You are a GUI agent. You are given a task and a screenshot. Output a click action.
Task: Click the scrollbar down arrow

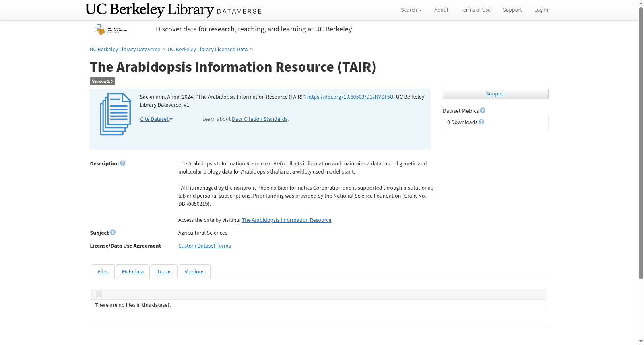(x=641, y=341)
